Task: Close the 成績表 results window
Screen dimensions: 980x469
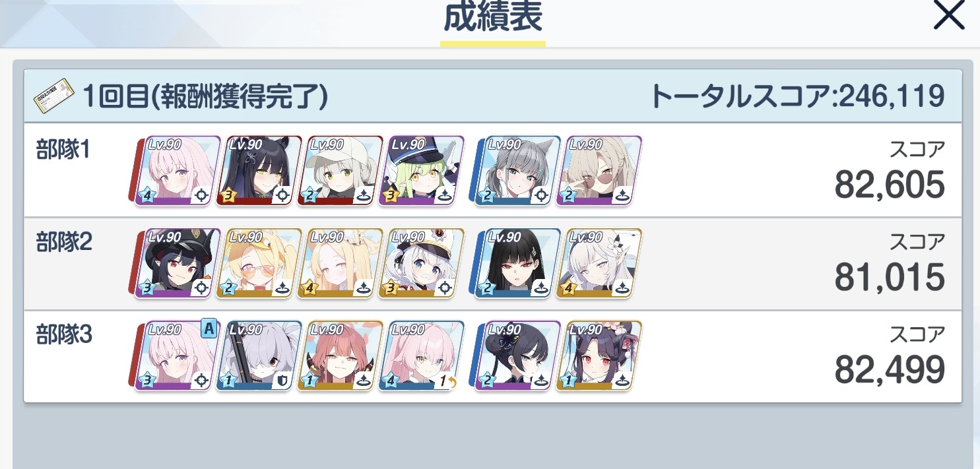Action: click(x=949, y=18)
